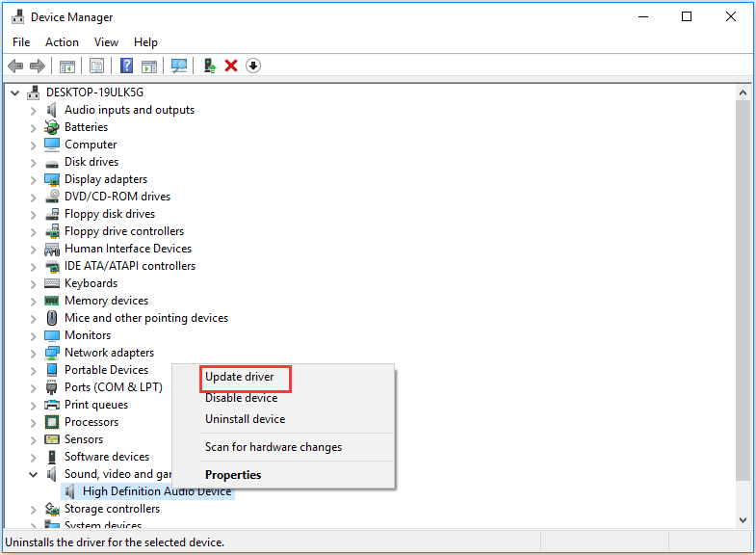The image size is (756, 555).
Task: Collapse Sound, video and game controllers
Action: 34,474
